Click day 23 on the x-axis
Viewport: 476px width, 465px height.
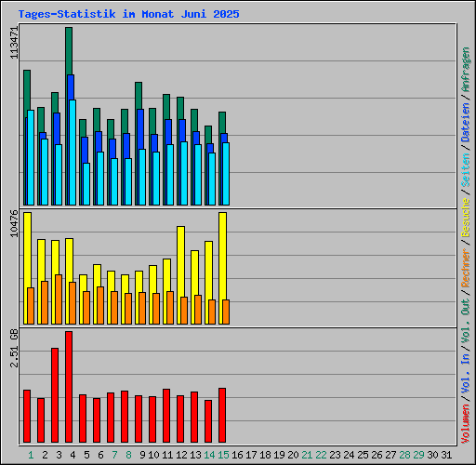[x=335, y=455]
